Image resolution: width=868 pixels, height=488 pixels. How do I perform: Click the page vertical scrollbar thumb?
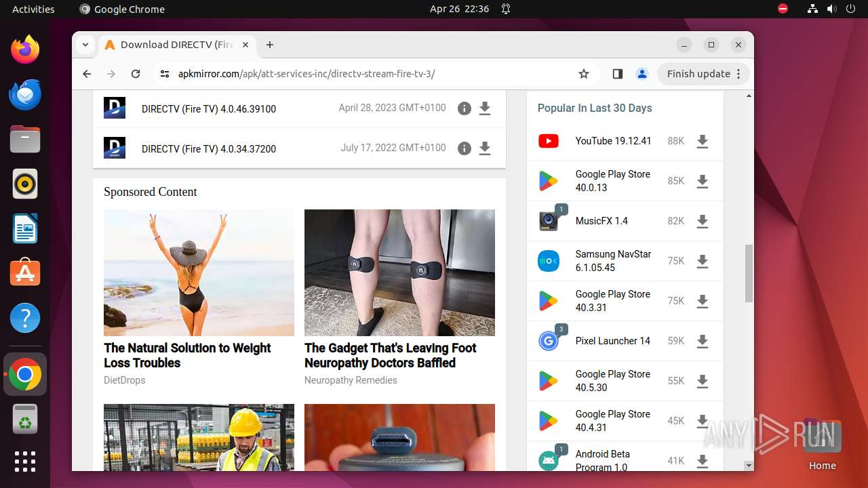749,273
